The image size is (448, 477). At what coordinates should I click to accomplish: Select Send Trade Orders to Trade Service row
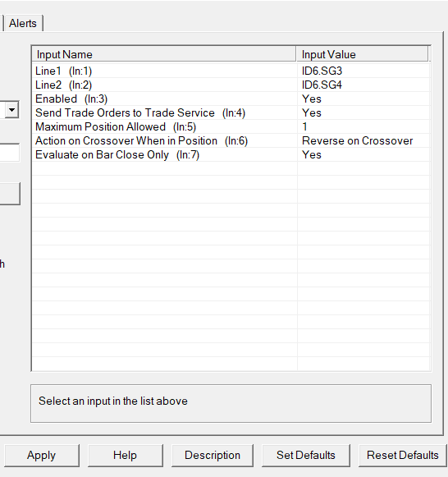coord(231,112)
